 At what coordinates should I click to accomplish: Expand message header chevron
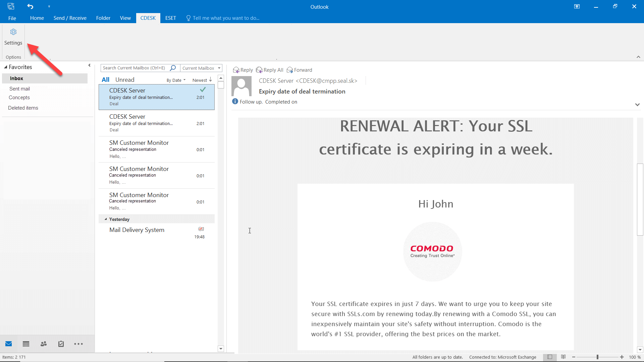point(637,105)
